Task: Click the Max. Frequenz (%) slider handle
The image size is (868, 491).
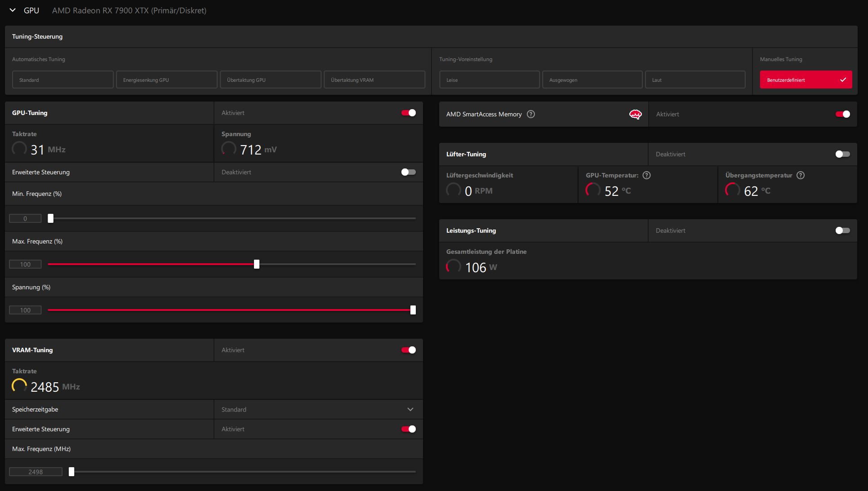Action: click(x=257, y=264)
